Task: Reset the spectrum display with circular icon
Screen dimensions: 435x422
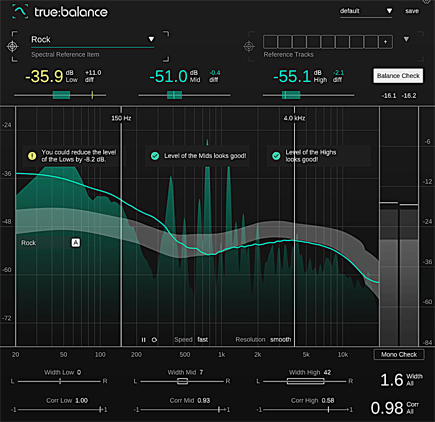Action: [x=154, y=340]
